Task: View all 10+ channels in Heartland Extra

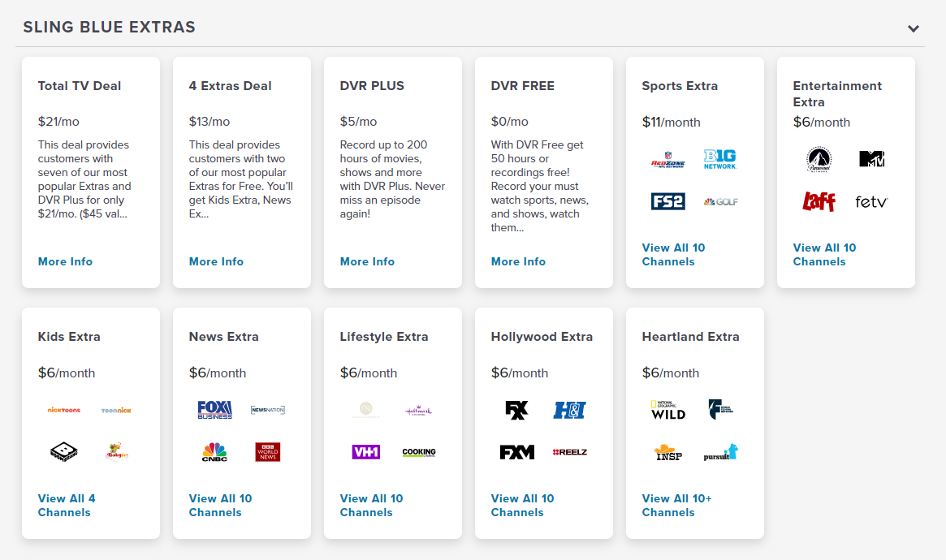Action: [677, 505]
